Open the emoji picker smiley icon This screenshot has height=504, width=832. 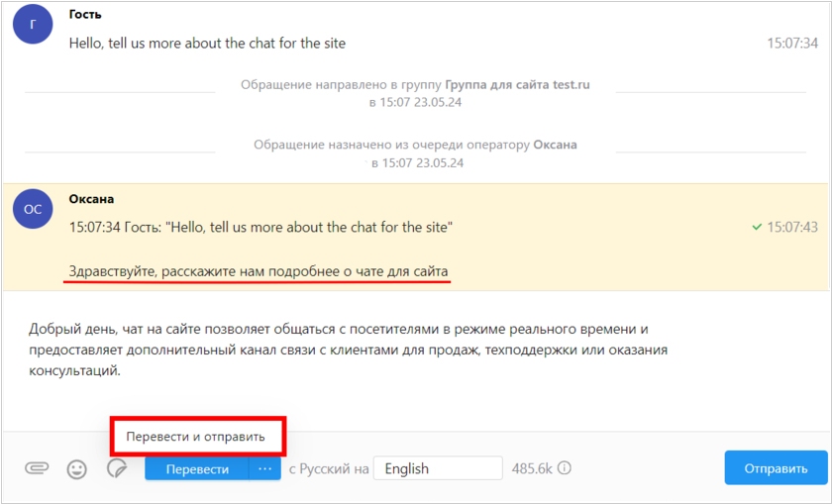[x=77, y=469]
